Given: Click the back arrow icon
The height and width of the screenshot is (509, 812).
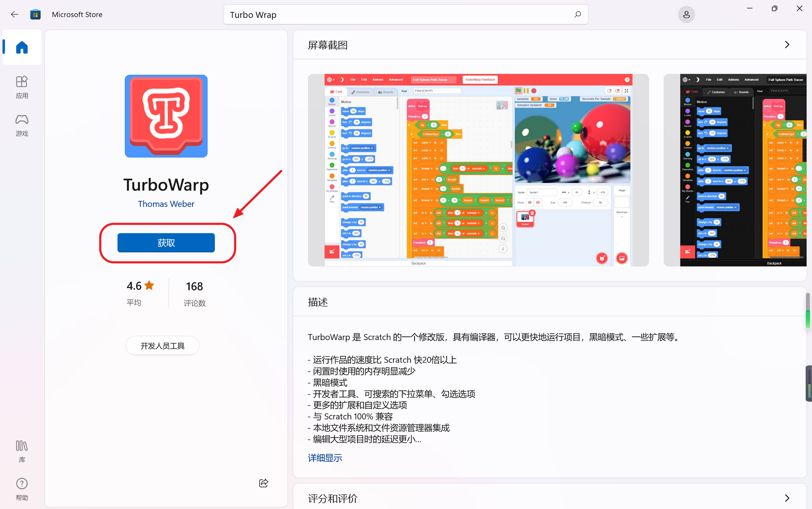Looking at the screenshot, I should point(14,14).
